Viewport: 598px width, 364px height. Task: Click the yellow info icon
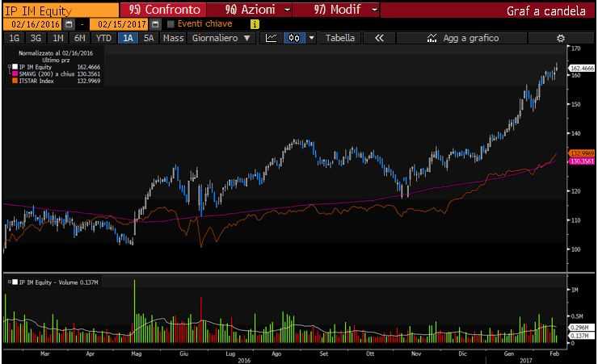point(255,24)
